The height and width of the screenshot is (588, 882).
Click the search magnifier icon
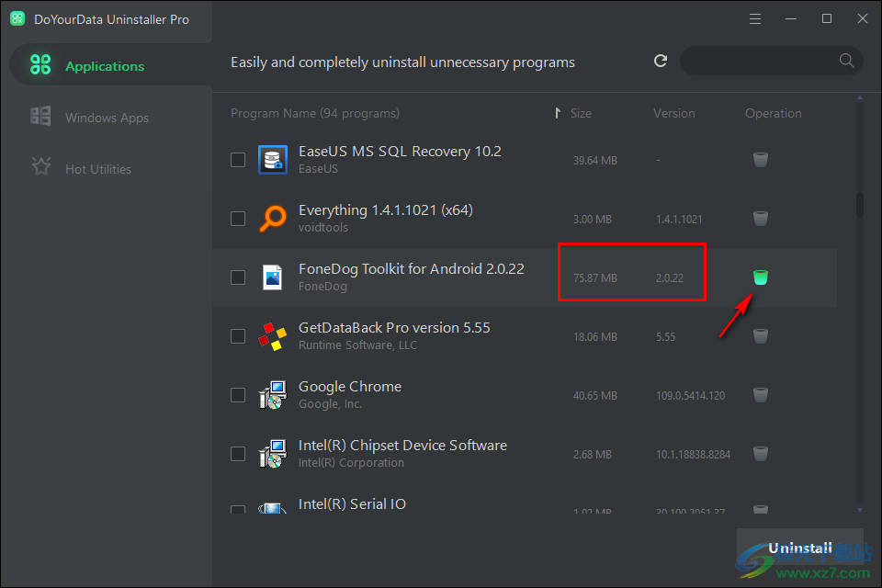(x=846, y=61)
